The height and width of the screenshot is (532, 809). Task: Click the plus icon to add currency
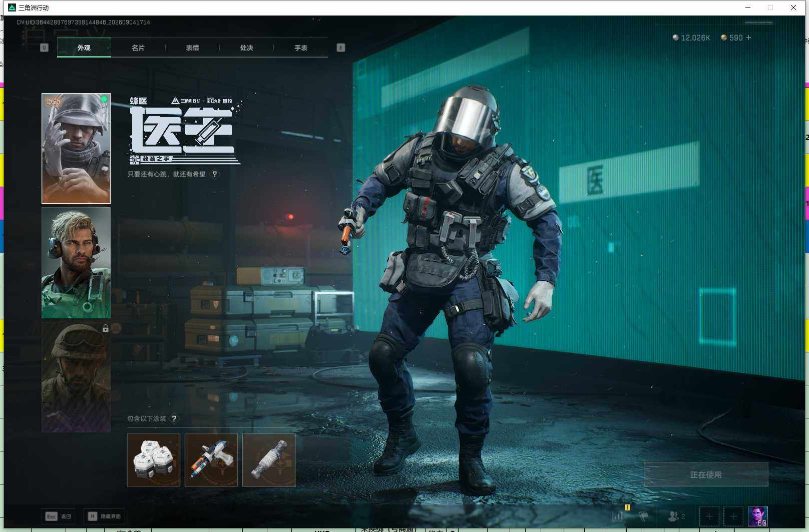click(748, 38)
